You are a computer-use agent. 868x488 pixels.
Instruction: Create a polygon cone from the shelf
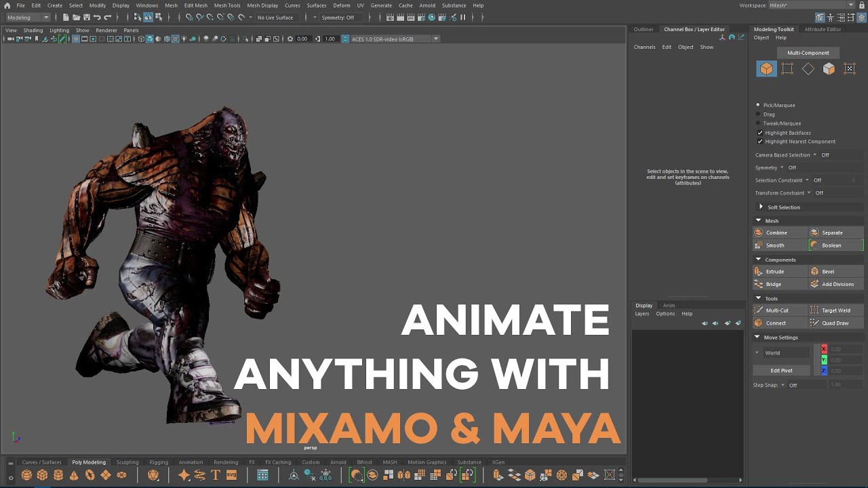(x=74, y=475)
